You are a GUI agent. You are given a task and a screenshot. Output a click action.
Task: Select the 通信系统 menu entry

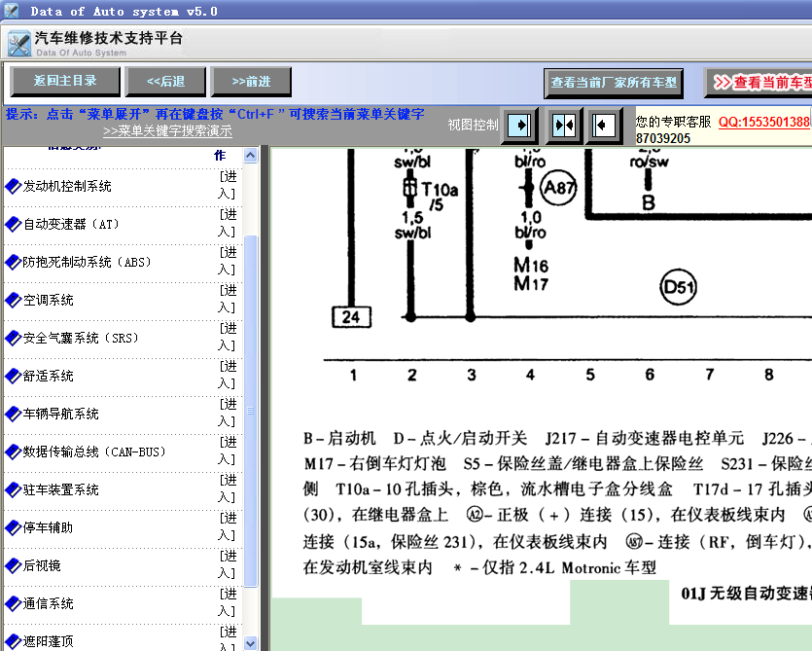click(x=49, y=603)
